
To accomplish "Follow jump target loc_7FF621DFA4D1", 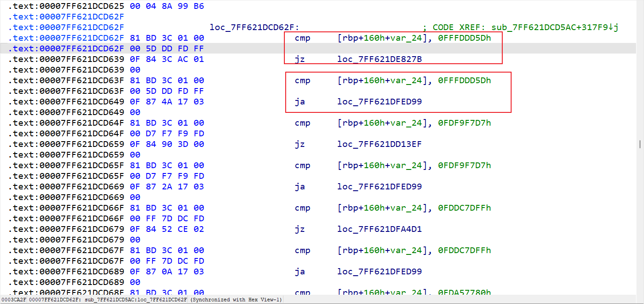I will point(380,229).
